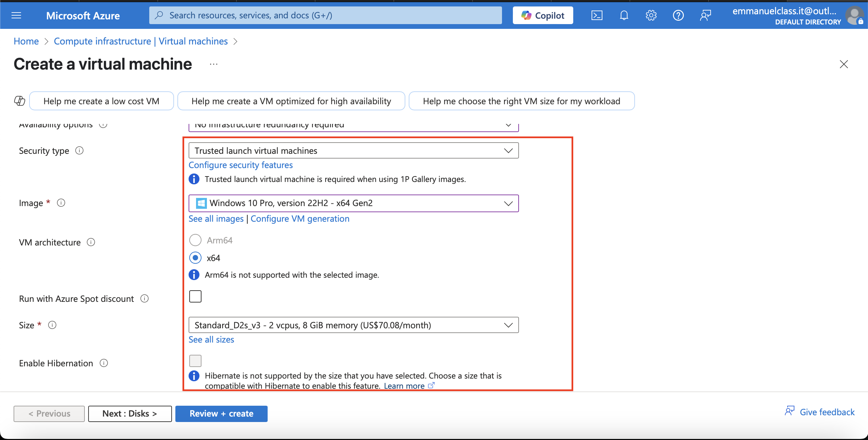The width and height of the screenshot is (868, 440).
Task: Click See all images link
Action: coord(216,218)
